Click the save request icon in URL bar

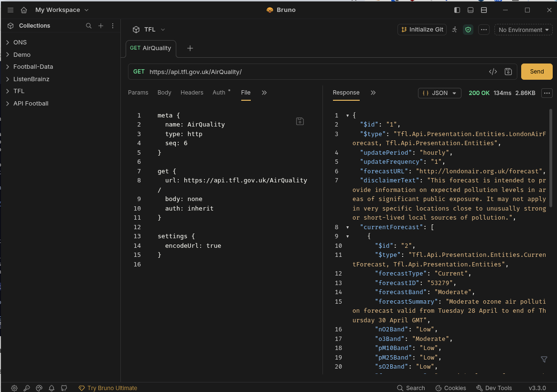(x=508, y=72)
